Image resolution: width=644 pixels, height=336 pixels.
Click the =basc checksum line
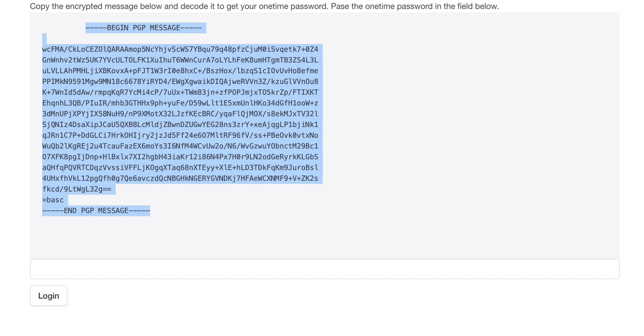[x=53, y=200]
